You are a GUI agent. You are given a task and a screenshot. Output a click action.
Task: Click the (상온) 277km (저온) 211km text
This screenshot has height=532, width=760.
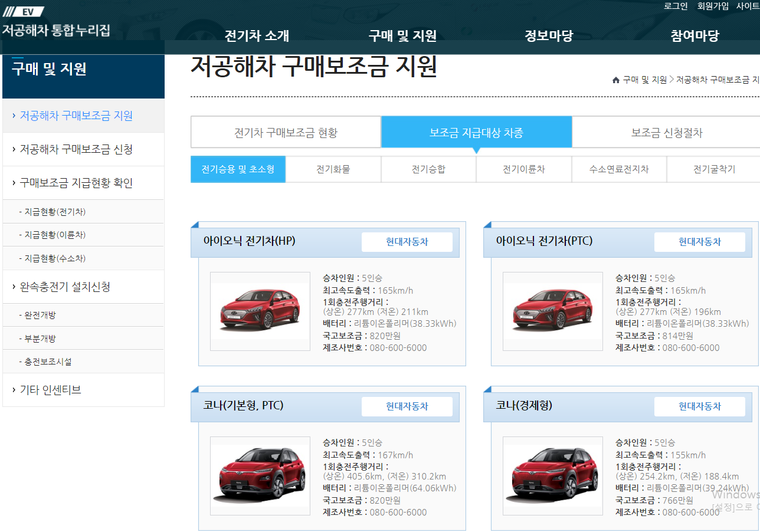coord(375,311)
